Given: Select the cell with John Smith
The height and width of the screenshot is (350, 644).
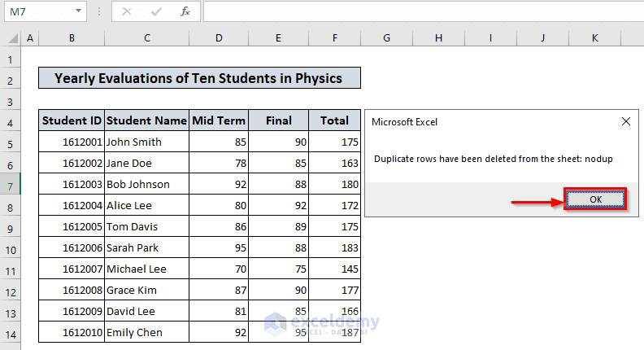Looking at the screenshot, I should point(146,142).
